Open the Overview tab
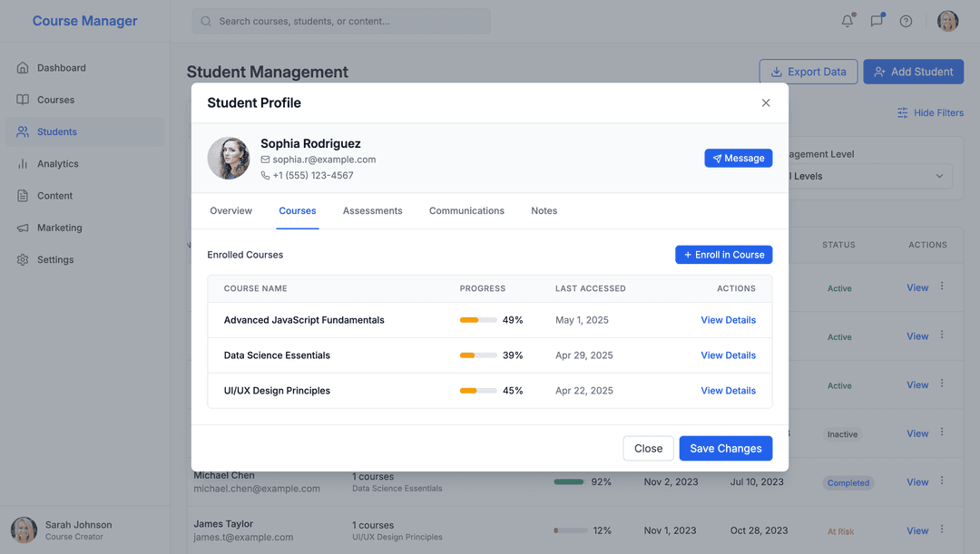 click(230, 211)
